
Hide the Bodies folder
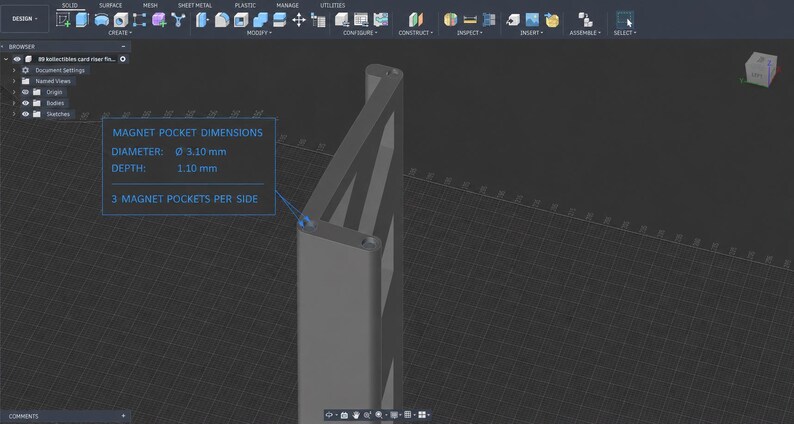coord(25,103)
